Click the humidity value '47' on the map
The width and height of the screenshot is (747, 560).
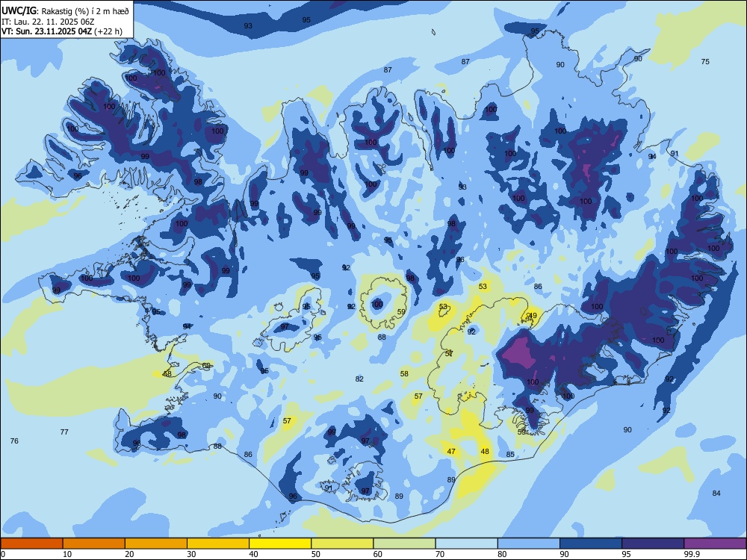451,452
